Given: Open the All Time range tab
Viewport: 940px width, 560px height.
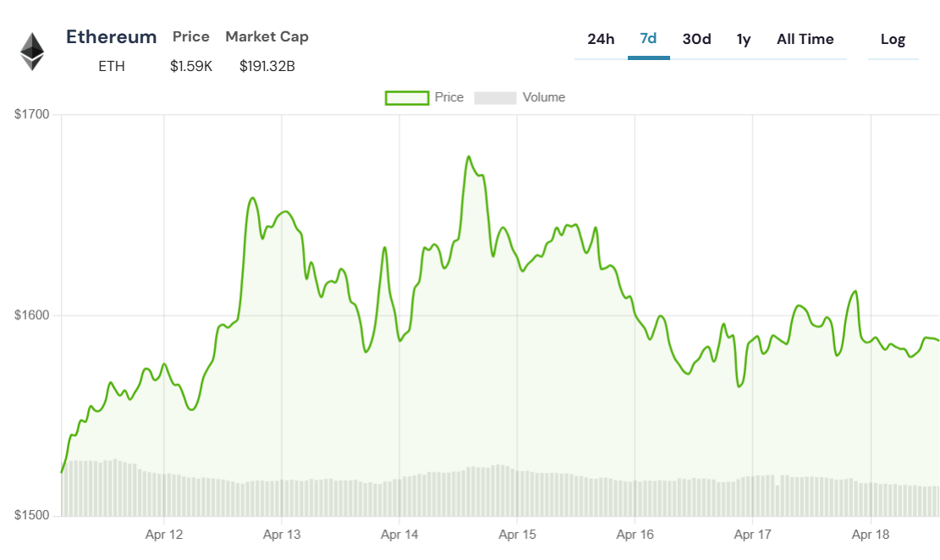Looking at the screenshot, I should [x=805, y=40].
